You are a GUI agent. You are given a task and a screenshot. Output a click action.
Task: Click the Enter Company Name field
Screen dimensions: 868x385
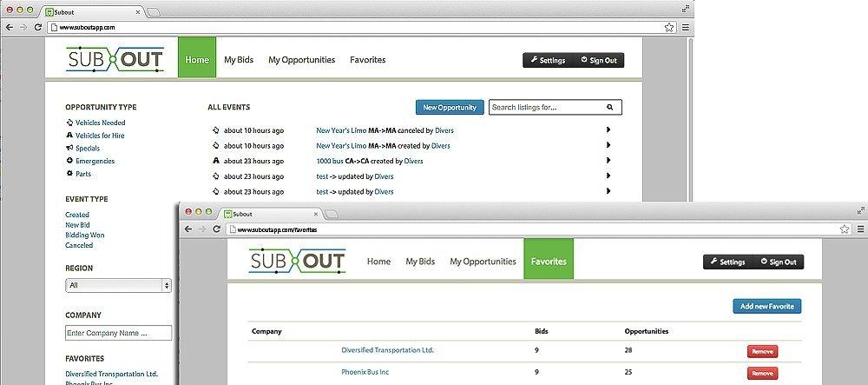point(118,333)
